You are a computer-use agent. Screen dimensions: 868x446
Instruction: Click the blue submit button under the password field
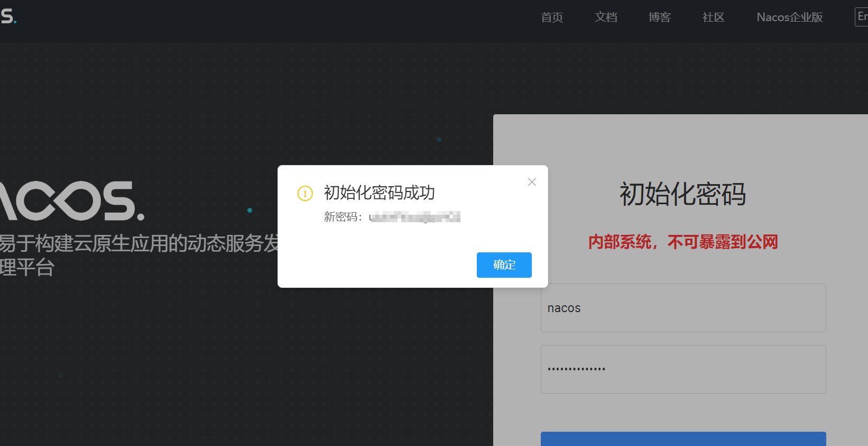[683, 439]
